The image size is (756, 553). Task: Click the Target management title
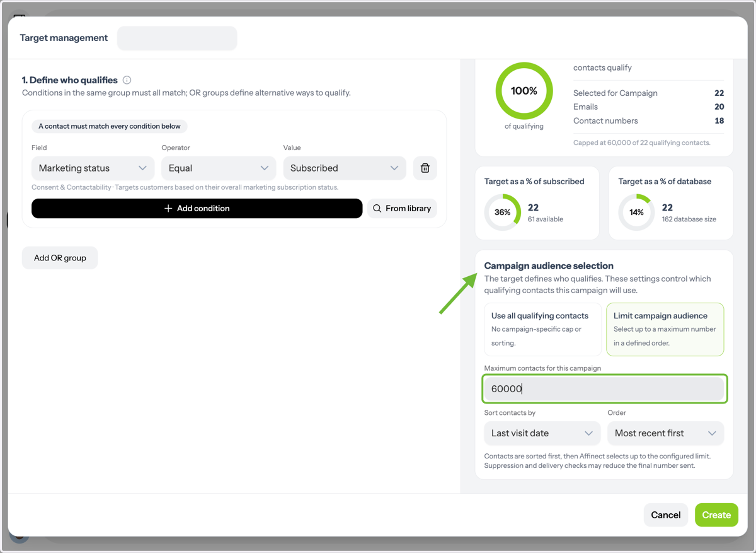[64, 38]
